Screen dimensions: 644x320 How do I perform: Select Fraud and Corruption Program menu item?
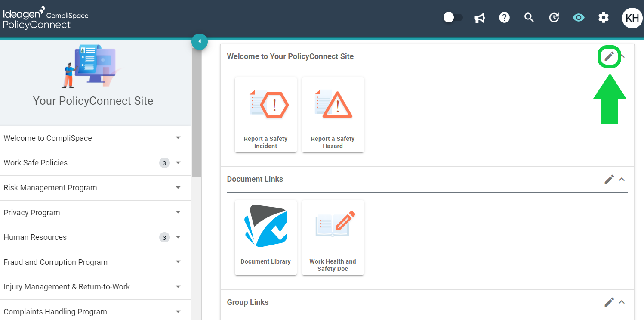click(x=95, y=262)
